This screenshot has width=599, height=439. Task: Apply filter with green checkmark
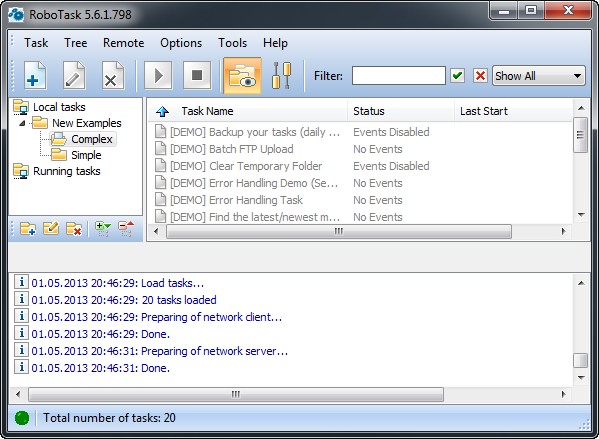(457, 76)
